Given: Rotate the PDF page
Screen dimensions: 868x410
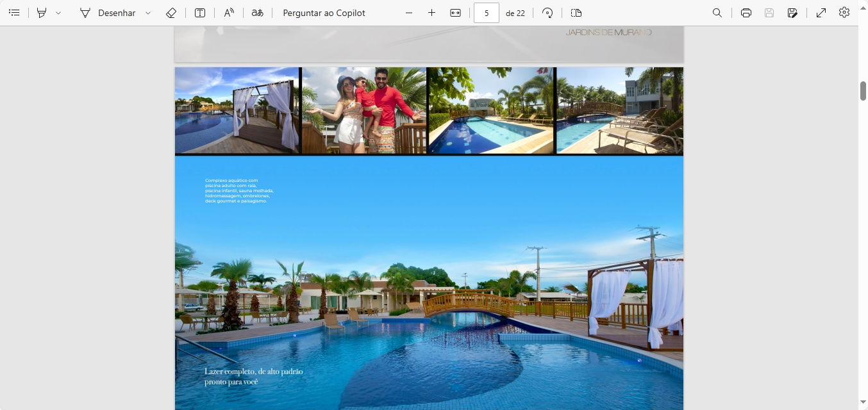Looking at the screenshot, I should (547, 13).
